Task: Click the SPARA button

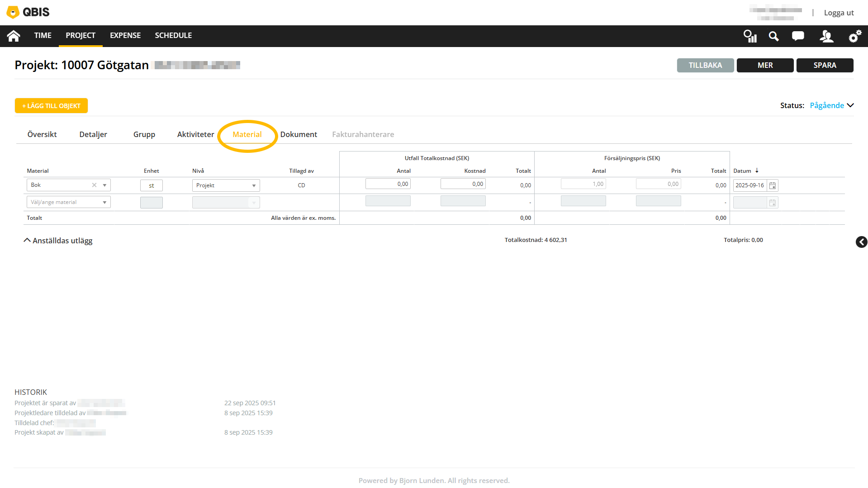Action: point(825,65)
